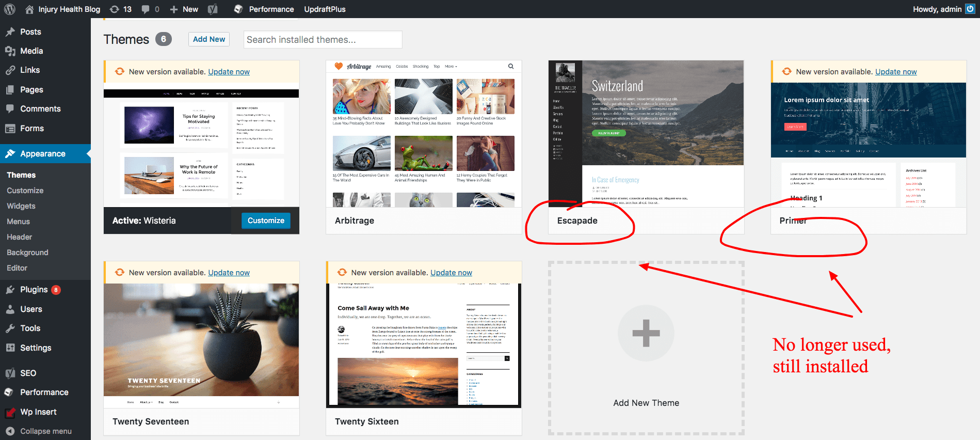
Task: Click Update now for Twenty Sixteen
Action: 451,273
